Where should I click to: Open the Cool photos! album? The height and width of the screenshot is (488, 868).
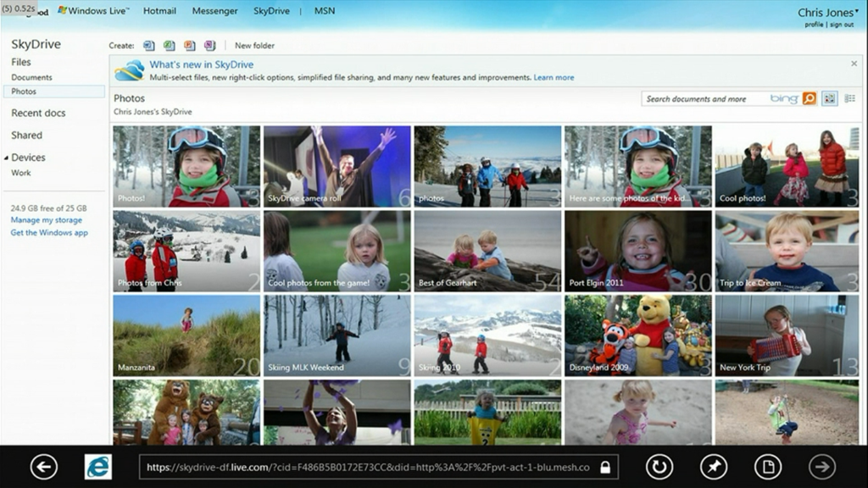coord(787,167)
